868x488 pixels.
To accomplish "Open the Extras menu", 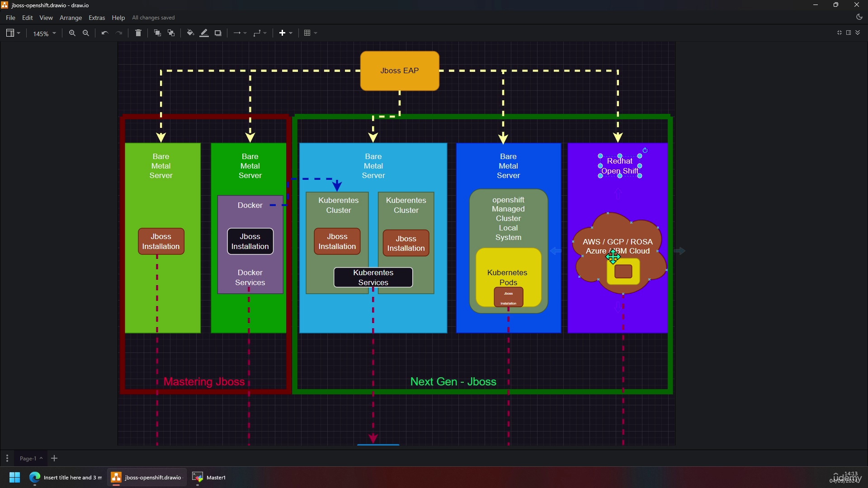I will coord(97,18).
